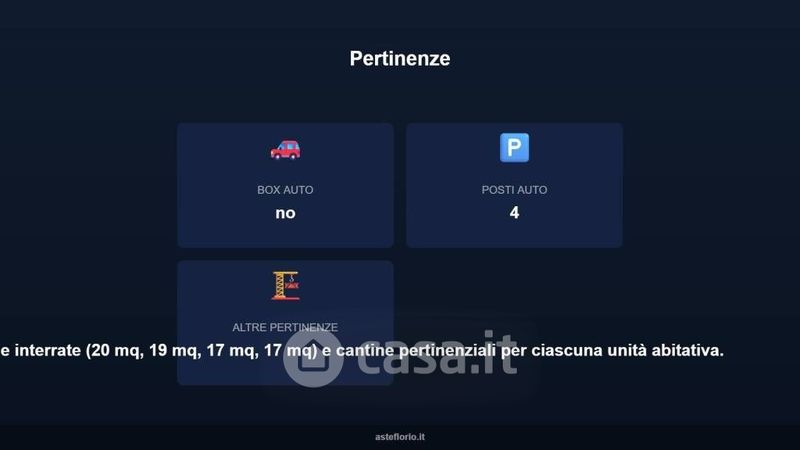This screenshot has height=450, width=800.
Task: Click the POSTI AUTO label
Action: (514, 190)
